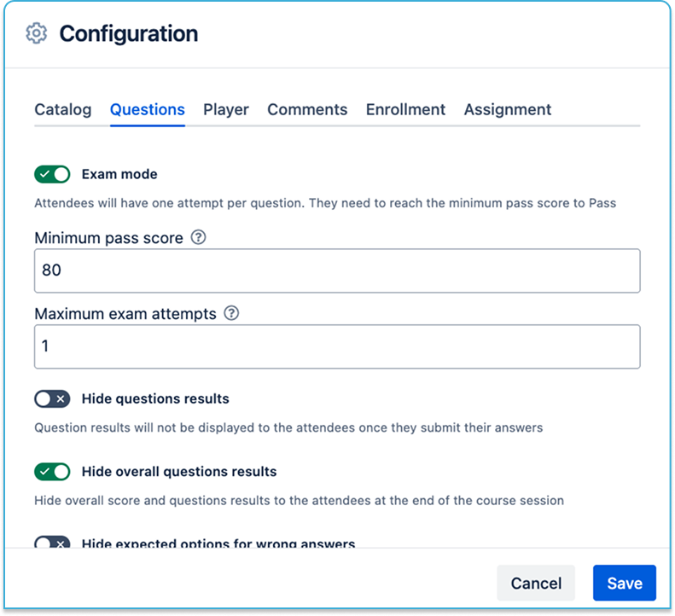Viewport: 675px width, 616px height.
Task: Disable Hide overall questions results toggle
Action: click(x=52, y=471)
